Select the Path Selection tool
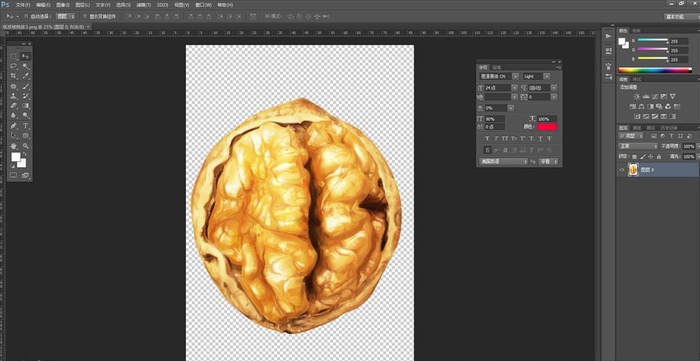 point(13,136)
